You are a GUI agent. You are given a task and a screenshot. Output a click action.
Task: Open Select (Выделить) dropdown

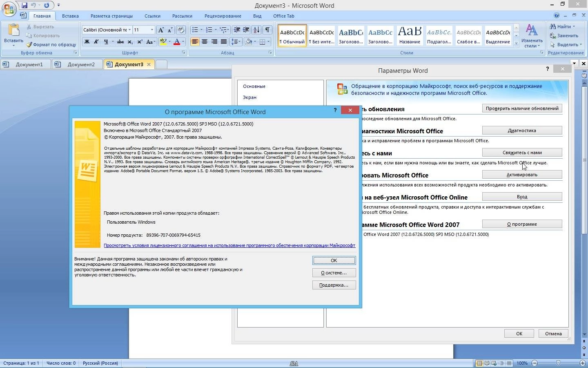[566, 45]
